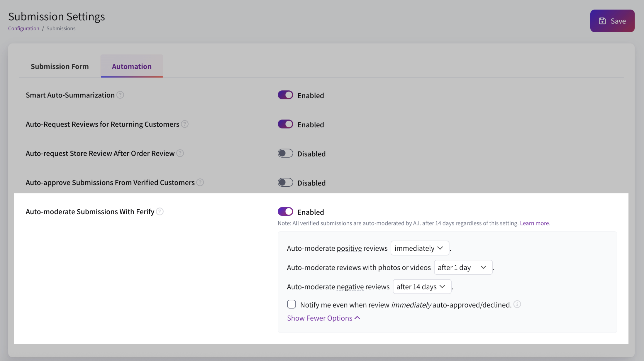Enable Auto-approve Submissions From Verified Customers switch

[x=285, y=183]
